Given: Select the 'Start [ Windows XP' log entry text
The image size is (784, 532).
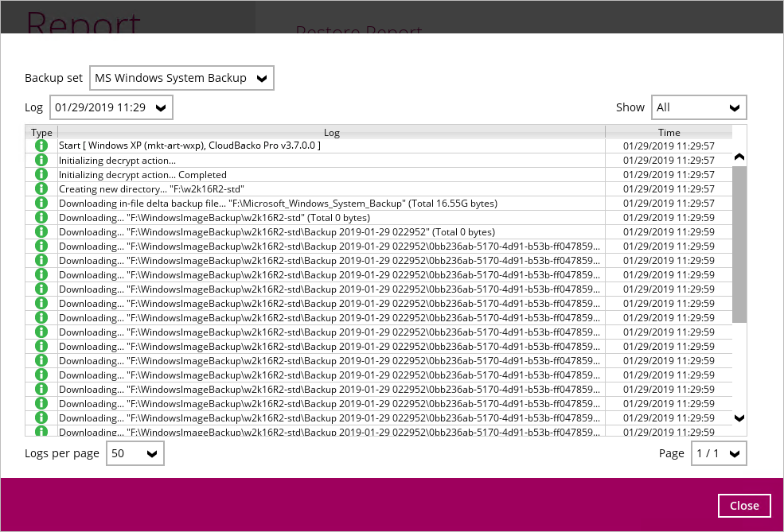Looking at the screenshot, I should 189,146.
